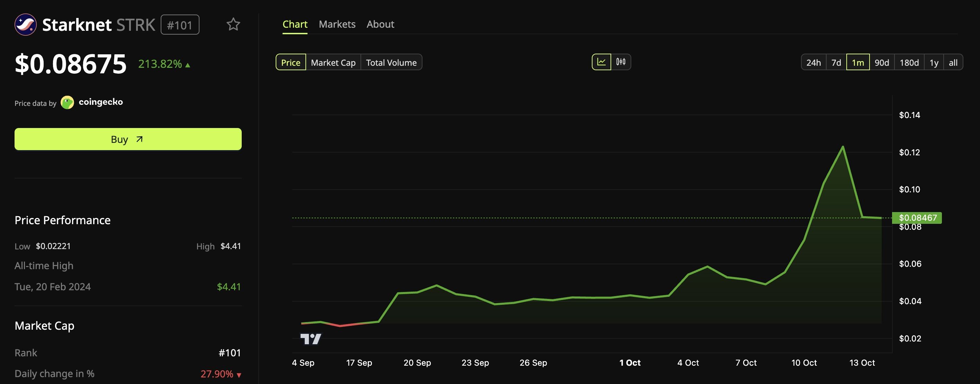The height and width of the screenshot is (384, 980).
Task: Click the coingecko link text
Action: pyautogui.click(x=101, y=102)
